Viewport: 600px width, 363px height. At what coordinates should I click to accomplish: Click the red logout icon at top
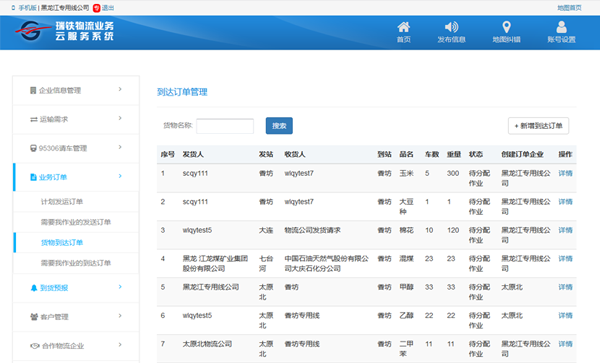point(96,8)
